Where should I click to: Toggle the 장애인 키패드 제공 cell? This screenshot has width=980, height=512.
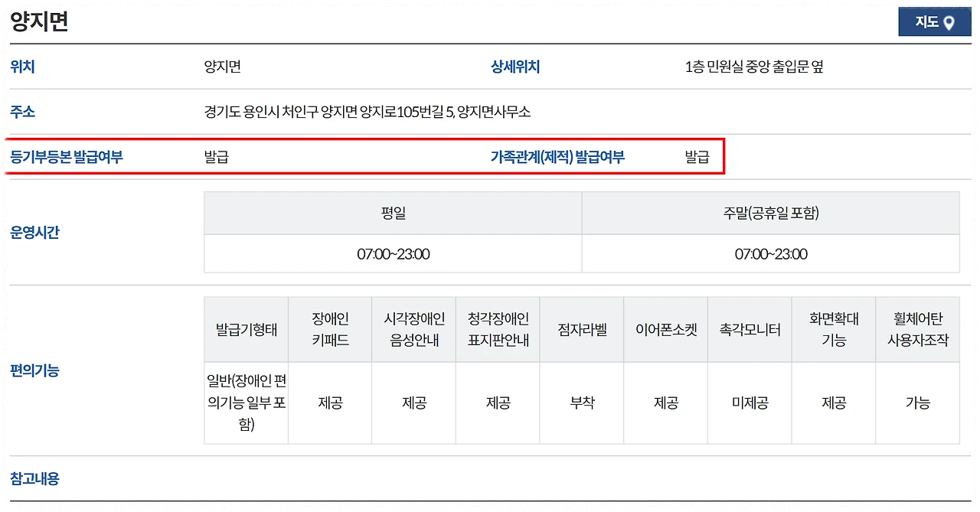pyautogui.click(x=329, y=403)
